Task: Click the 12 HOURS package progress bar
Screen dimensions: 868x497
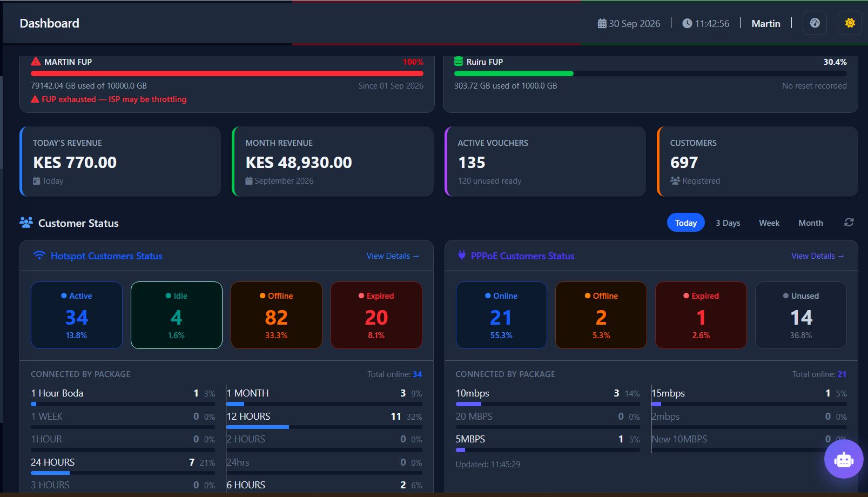Action: point(324,427)
